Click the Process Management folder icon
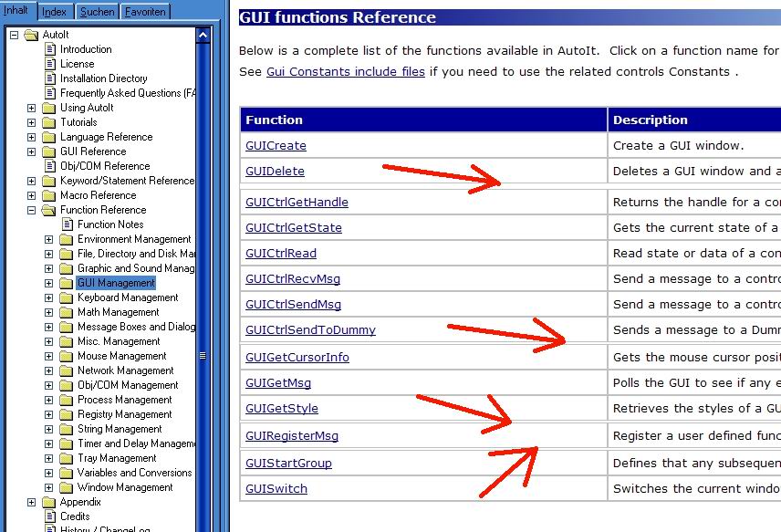 click(67, 400)
